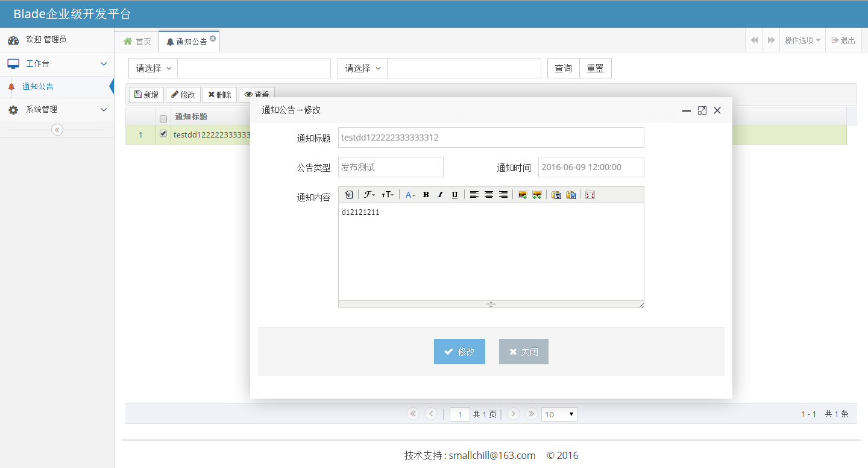Screen dimensions: 868x468
Task: Center align content text
Action: click(489, 195)
